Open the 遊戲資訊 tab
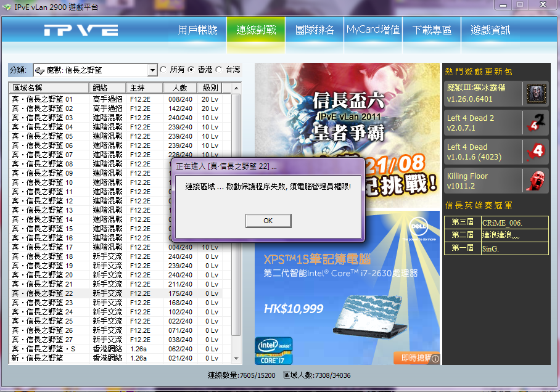 (x=490, y=30)
